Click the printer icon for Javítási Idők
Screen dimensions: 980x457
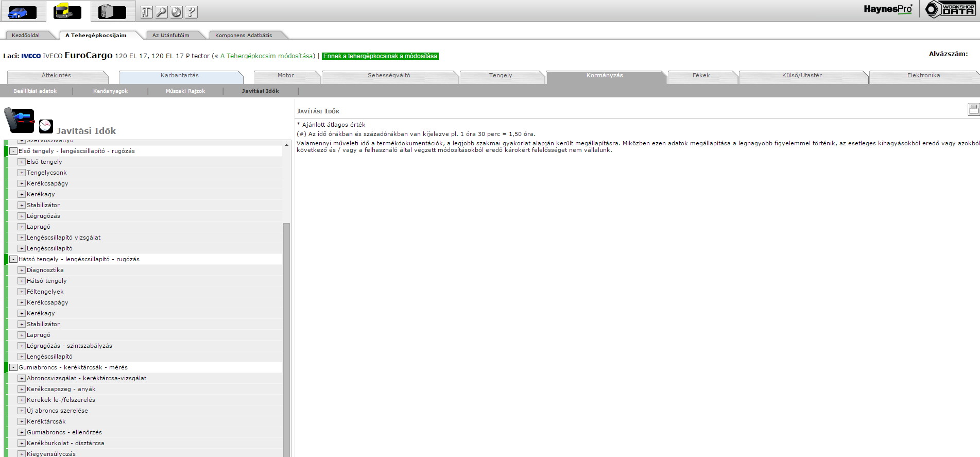[x=973, y=109]
